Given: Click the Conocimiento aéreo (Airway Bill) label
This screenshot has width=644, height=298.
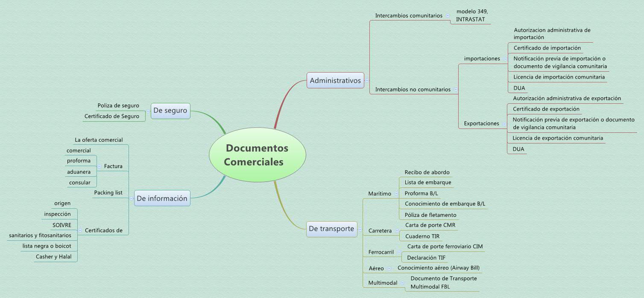Looking at the screenshot, I should [439, 268].
